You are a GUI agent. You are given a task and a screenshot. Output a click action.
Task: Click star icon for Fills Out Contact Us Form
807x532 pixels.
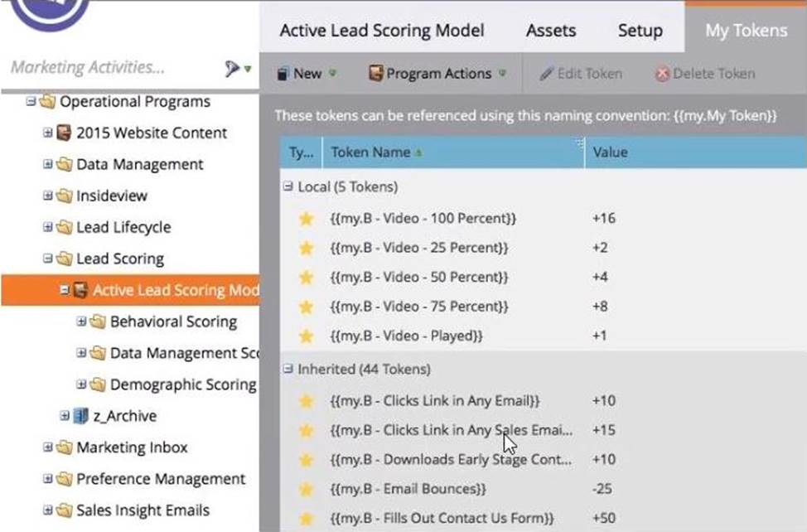click(x=307, y=518)
